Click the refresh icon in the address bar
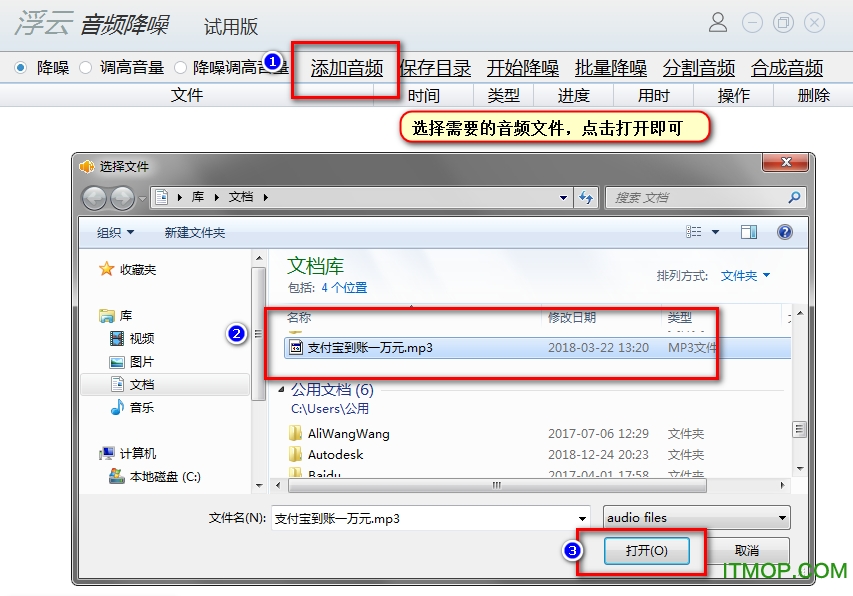 [x=584, y=197]
